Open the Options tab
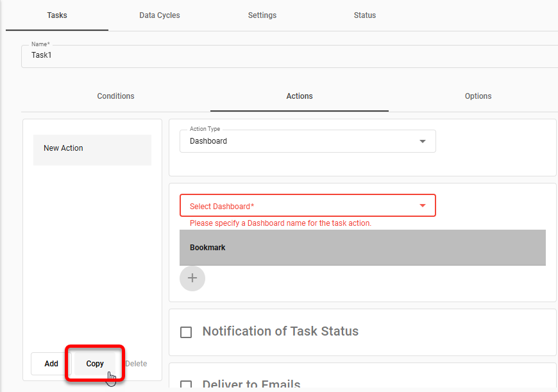Viewport: 558px width, 392px height. tap(478, 96)
